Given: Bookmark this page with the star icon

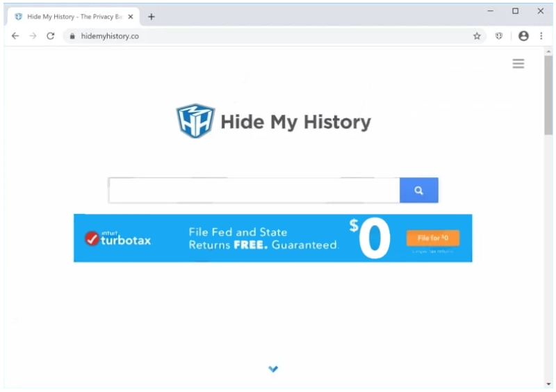Looking at the screenshot, I should point(477,36).
